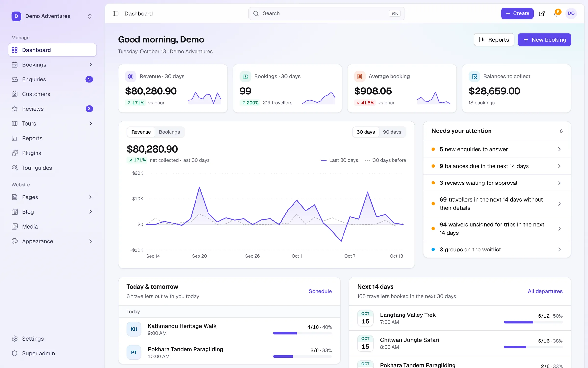Open Tour guides in sidebar

52,168
